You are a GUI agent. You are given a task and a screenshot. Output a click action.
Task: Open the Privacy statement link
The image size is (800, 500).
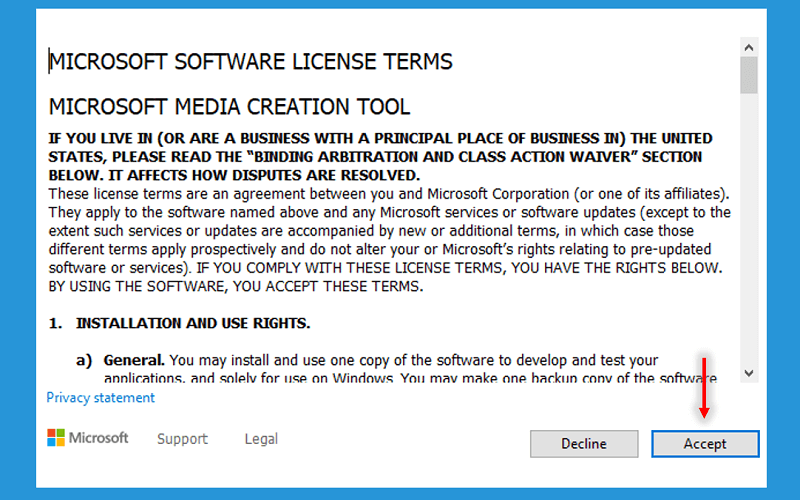[101, 397]
